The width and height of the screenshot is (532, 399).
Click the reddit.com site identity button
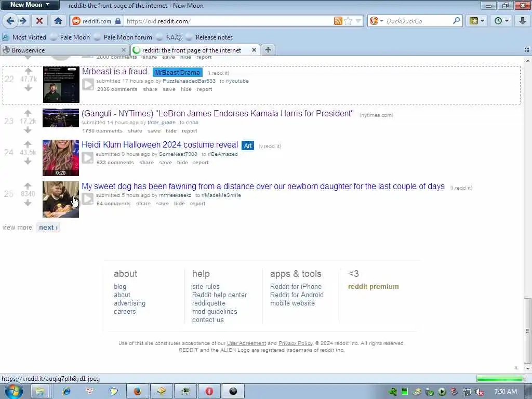[x=96, y=21]
